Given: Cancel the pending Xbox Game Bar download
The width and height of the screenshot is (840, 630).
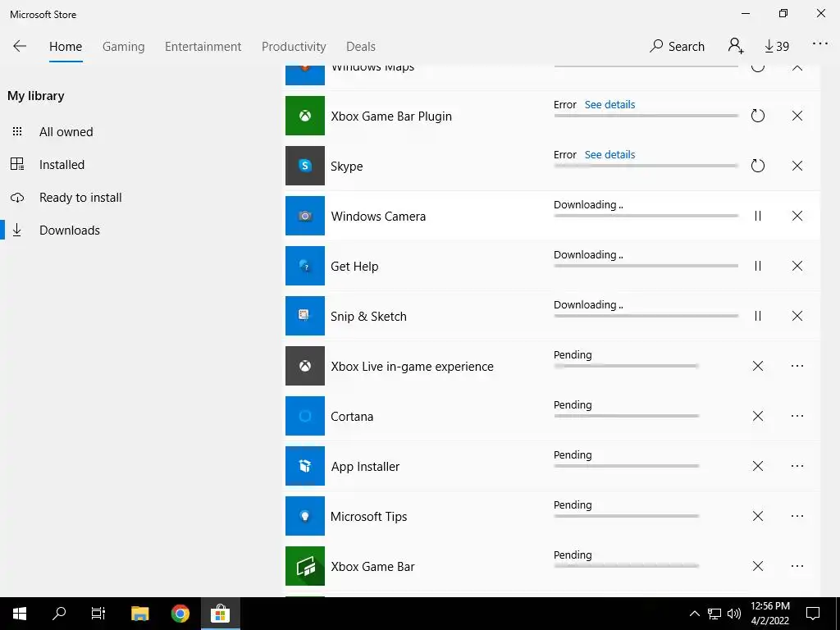Looking at the screenshot, I should [757, 566].
